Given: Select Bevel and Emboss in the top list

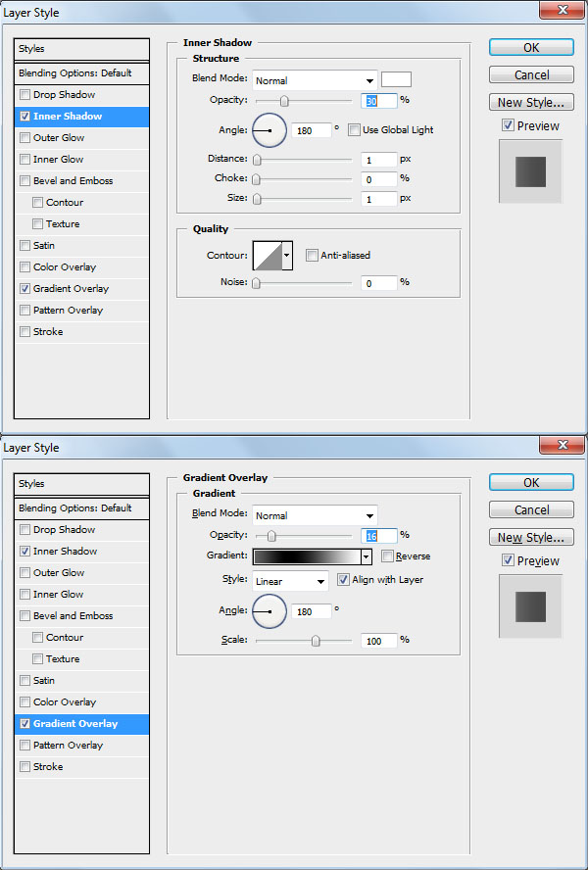Looking at the screenshot, I should click(x=81, y=181).
